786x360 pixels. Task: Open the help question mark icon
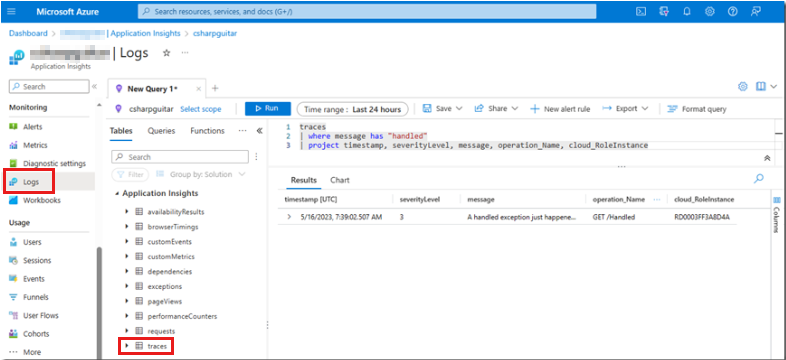[x=732, y=12]
